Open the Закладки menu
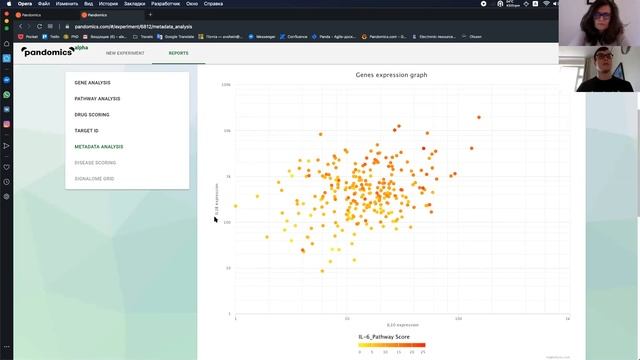 pos(134,4)
